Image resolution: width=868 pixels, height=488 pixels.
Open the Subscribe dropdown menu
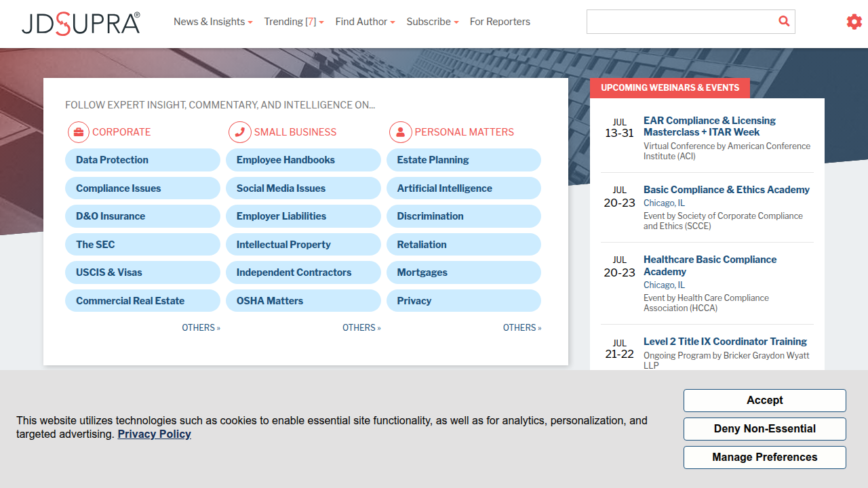pos(433,22)
